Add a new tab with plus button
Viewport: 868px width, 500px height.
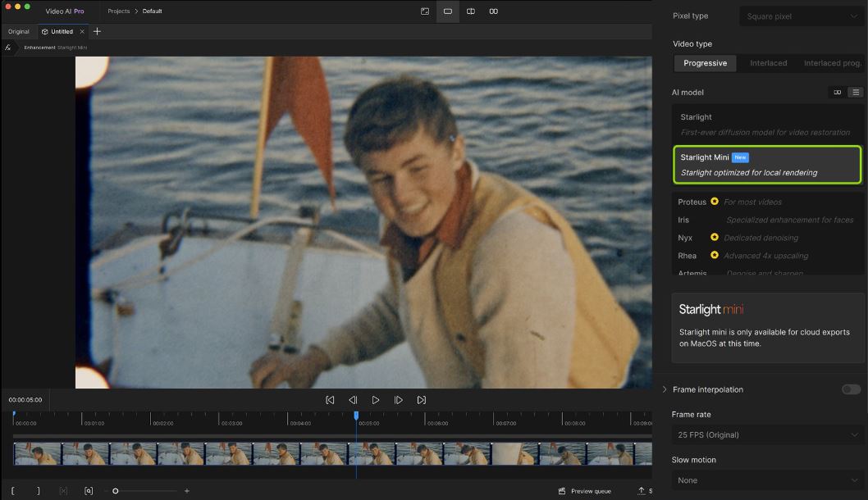(x=97, y=31)
